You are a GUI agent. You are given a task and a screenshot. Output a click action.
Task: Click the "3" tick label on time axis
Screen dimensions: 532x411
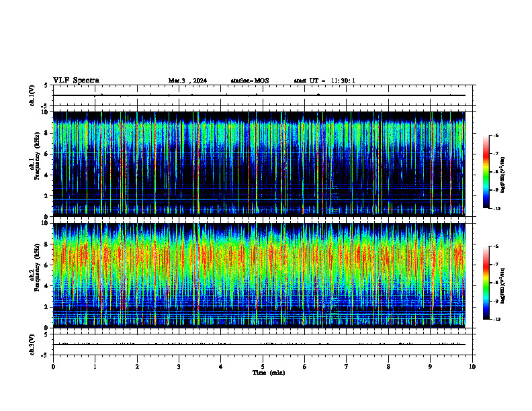click(x=179, y=367)
